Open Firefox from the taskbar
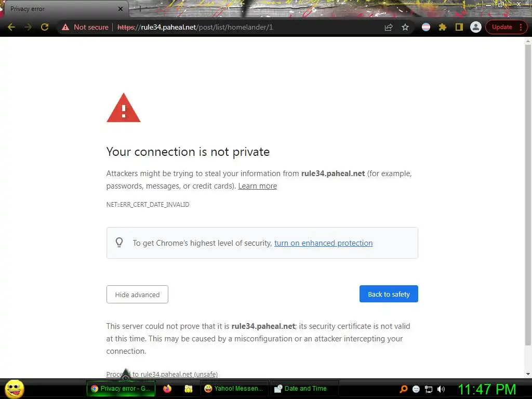The image size is (532, 399). pos(167,389)
